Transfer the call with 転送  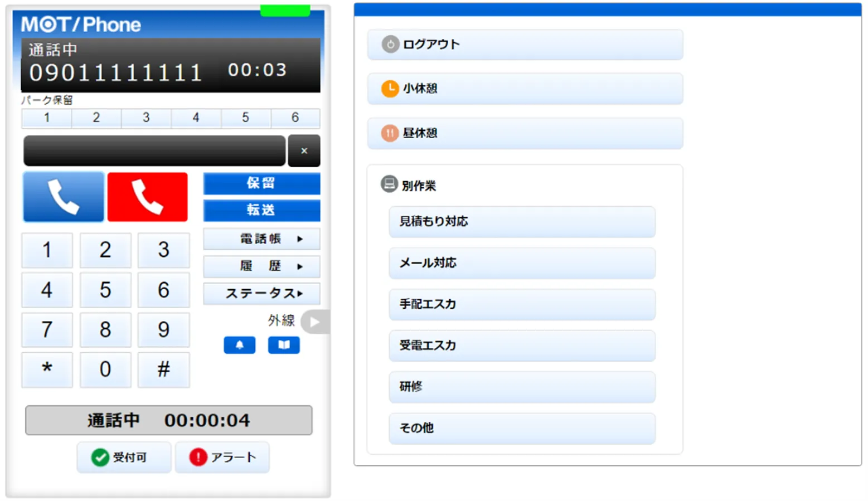[x=261, y=210]
